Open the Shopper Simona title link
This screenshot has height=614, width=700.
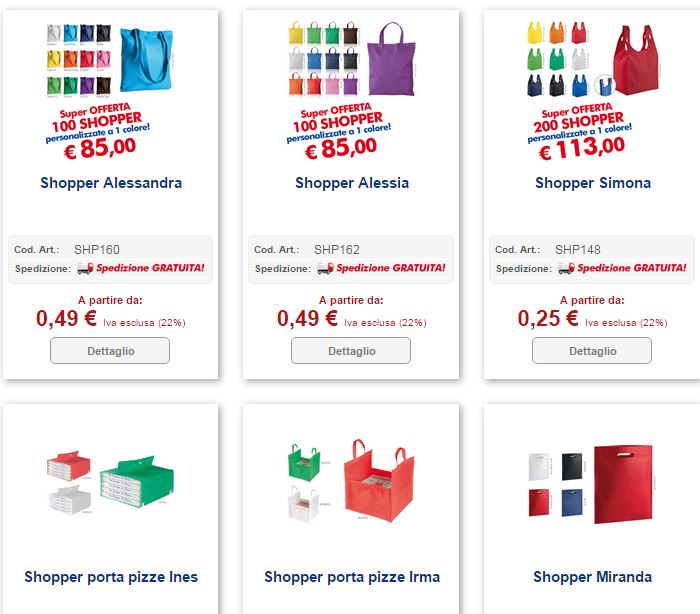click(x=593, y=183)
